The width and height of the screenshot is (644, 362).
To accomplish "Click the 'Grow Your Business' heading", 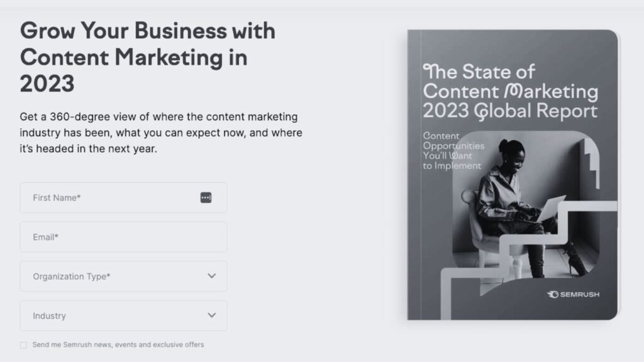I will (147, 57).
